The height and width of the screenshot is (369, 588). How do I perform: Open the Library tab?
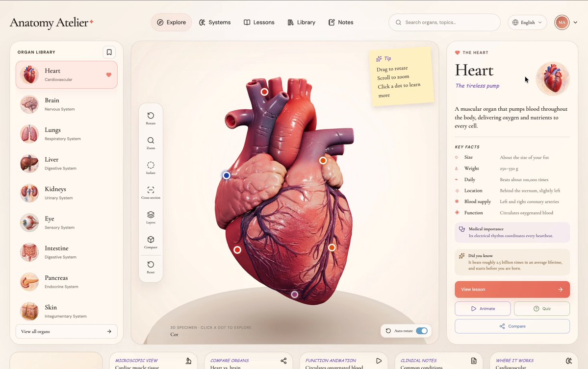pyautogui.click(x=302, y=23)
